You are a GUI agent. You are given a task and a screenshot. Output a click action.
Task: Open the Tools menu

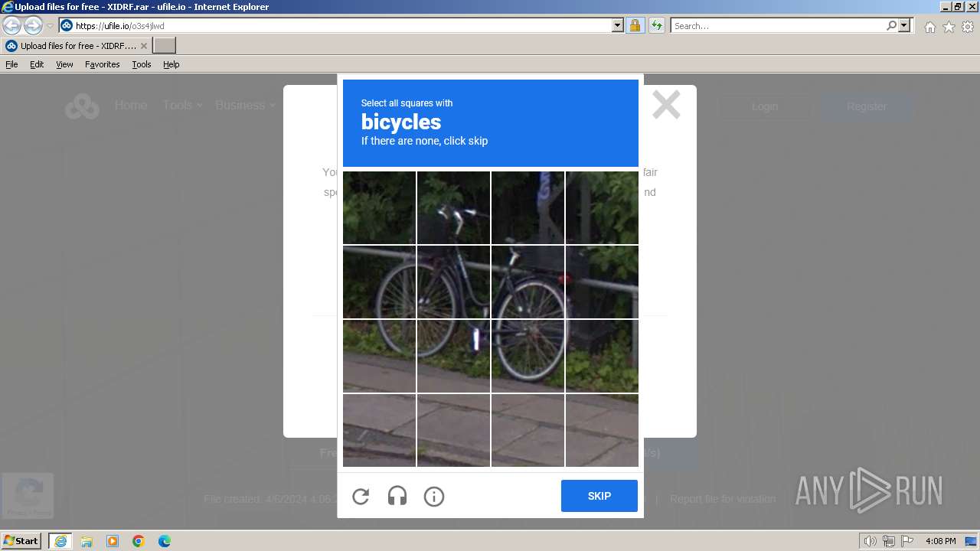point(142,64)
